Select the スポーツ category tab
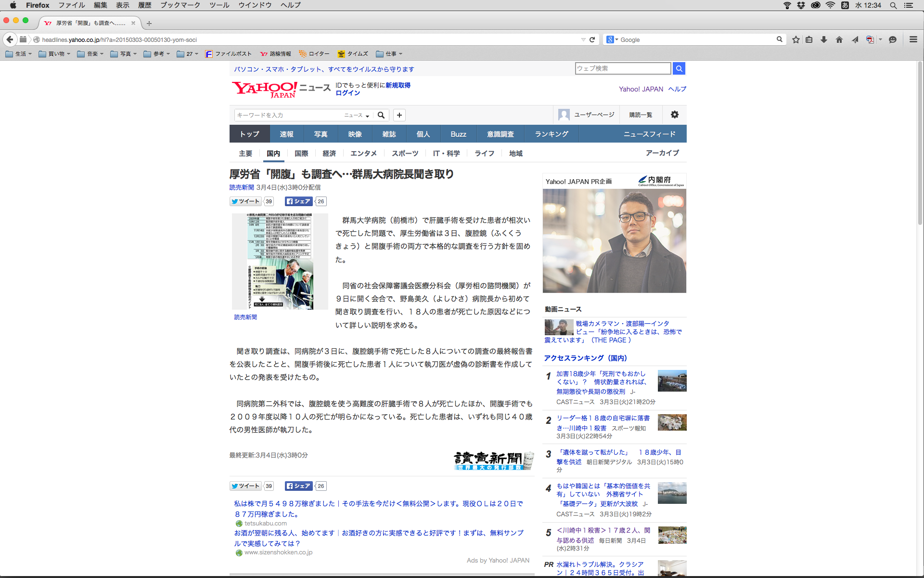This screenshot has height=578, width=924. (x=405, y=153)
